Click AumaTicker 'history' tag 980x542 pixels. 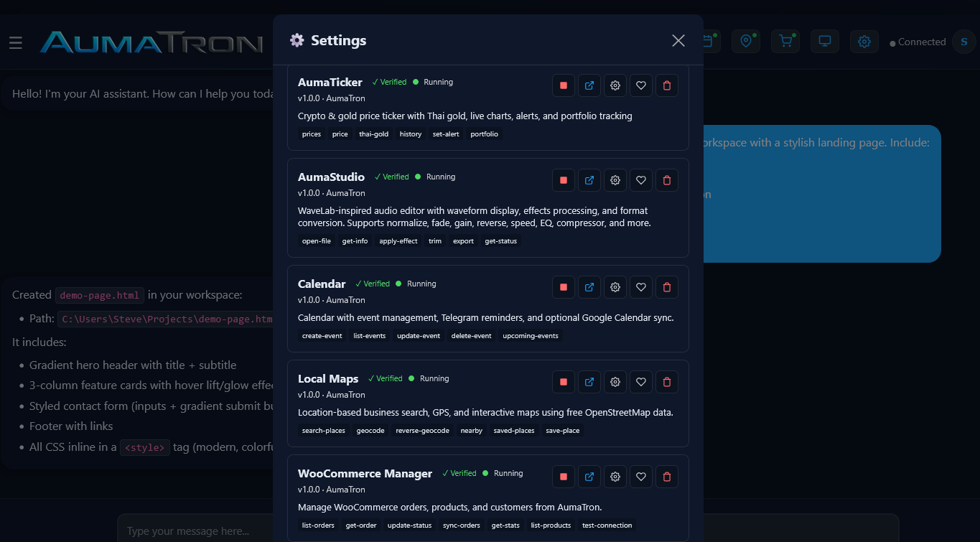pos(411,134)
